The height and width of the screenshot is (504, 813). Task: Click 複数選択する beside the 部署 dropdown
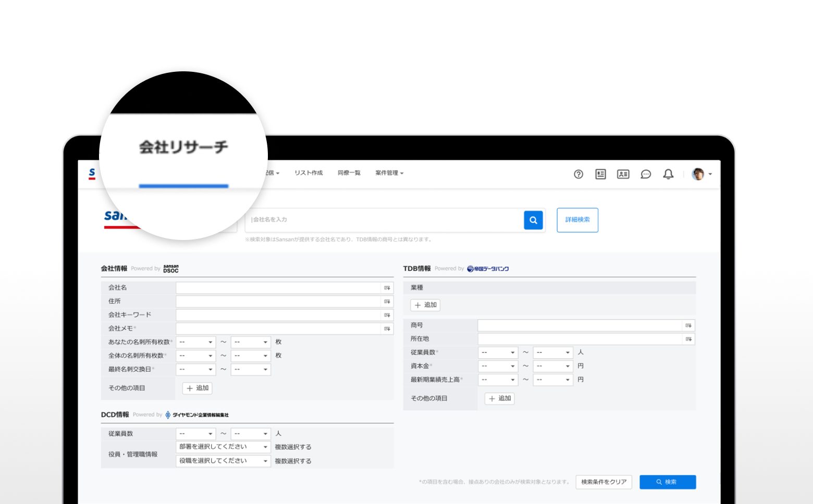point(293,447)
